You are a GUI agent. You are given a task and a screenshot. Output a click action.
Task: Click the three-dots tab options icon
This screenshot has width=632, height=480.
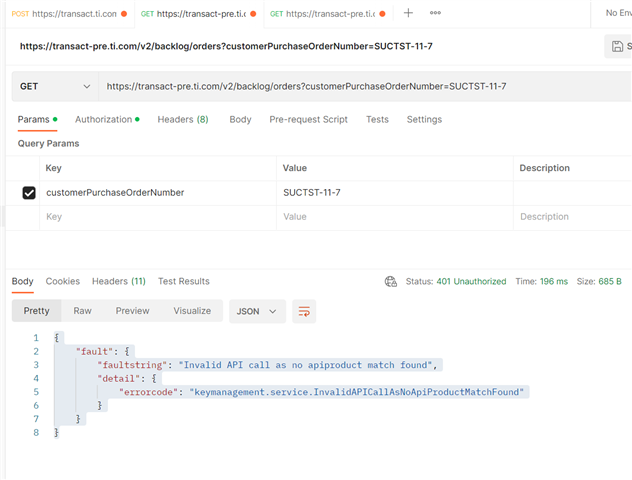(435, 14)
